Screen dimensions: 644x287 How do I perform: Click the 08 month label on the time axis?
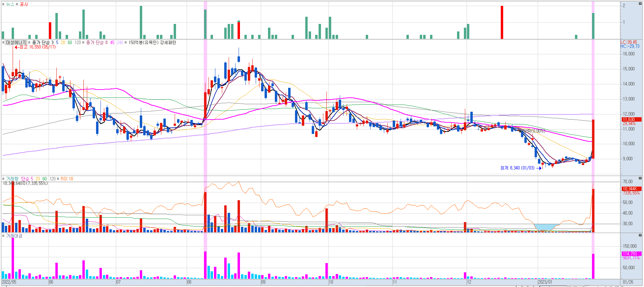pyautogui.click(x=189, y=282)
